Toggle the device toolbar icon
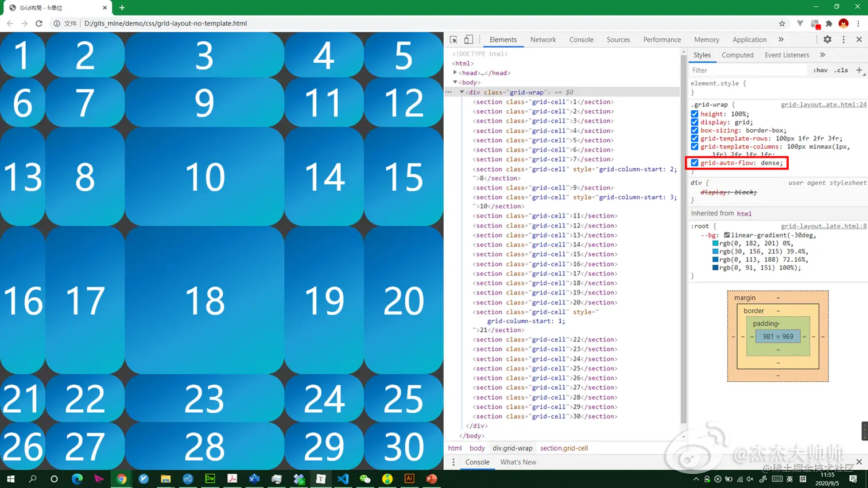 click(x=468, y=40)
